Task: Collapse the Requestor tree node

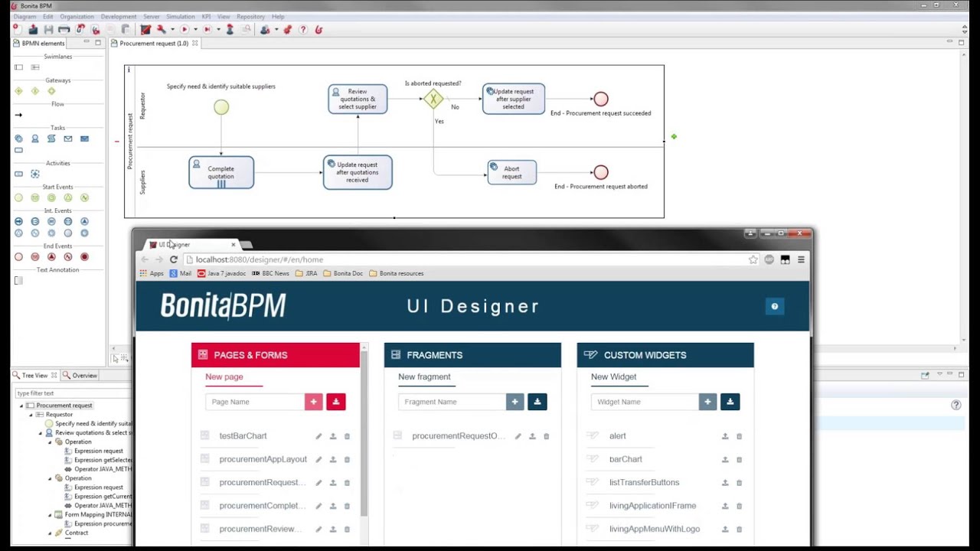Action: click(x=31, y=415)
